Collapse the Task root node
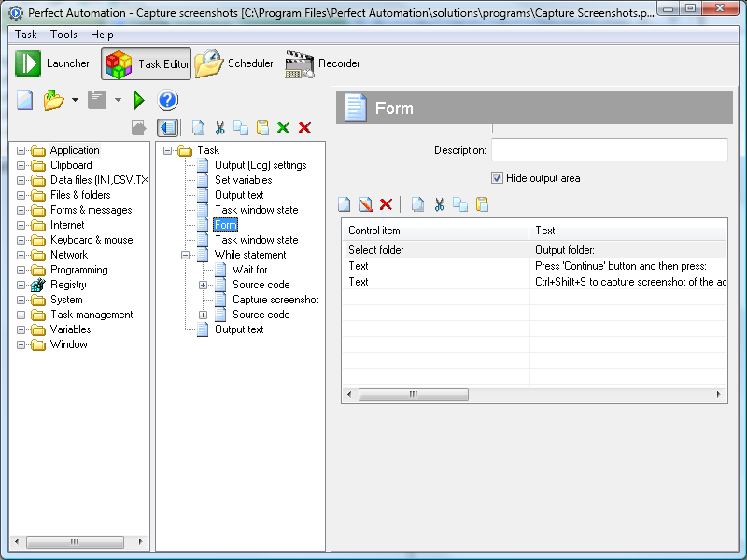The image size is (747, 560). [167, 151]
